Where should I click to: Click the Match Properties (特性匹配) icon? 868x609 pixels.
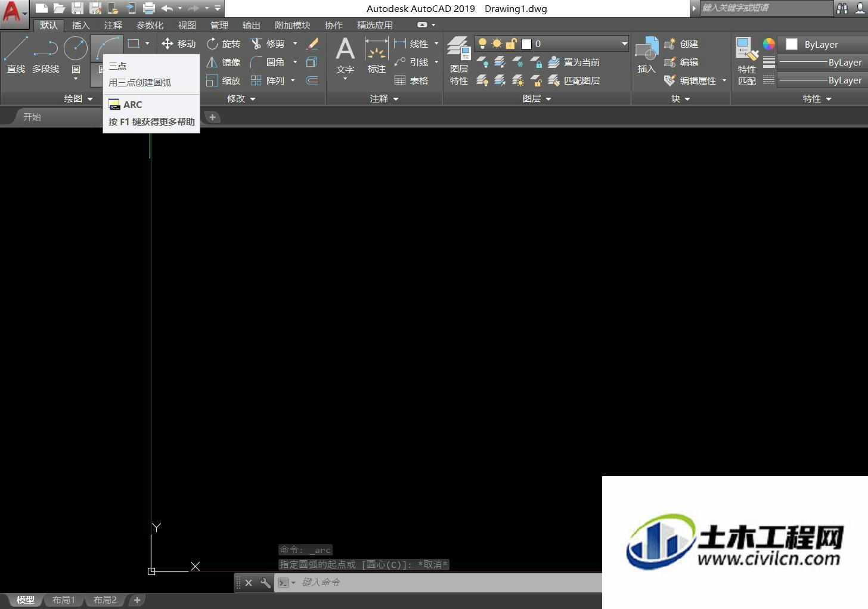pyautogui.click(x=747, y=61)
